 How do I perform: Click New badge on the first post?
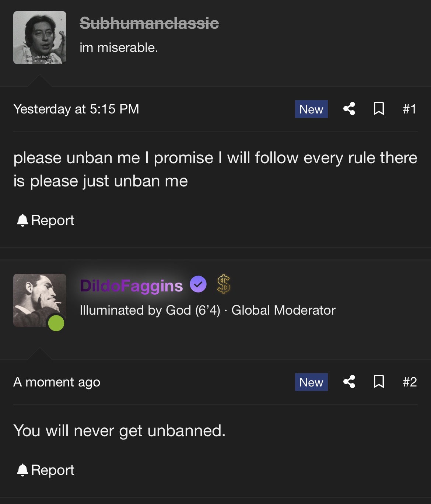pos(311,109)
